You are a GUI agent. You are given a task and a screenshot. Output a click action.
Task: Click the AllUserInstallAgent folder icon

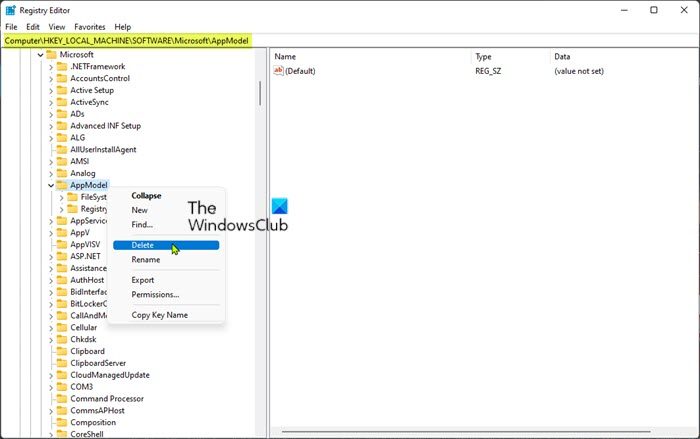pyautogui.click(x=62, y=149)
